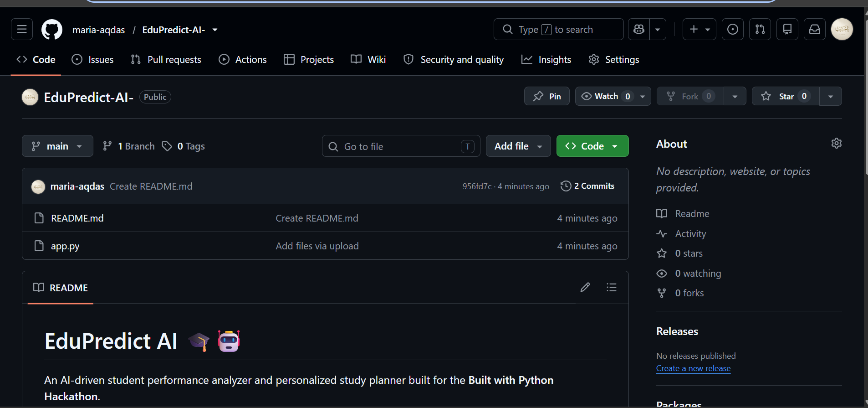This screenshot has width=868, height=408.
Task: Click the EduPredict-AI- repository title heading
Action: click(x=89, y=97)
